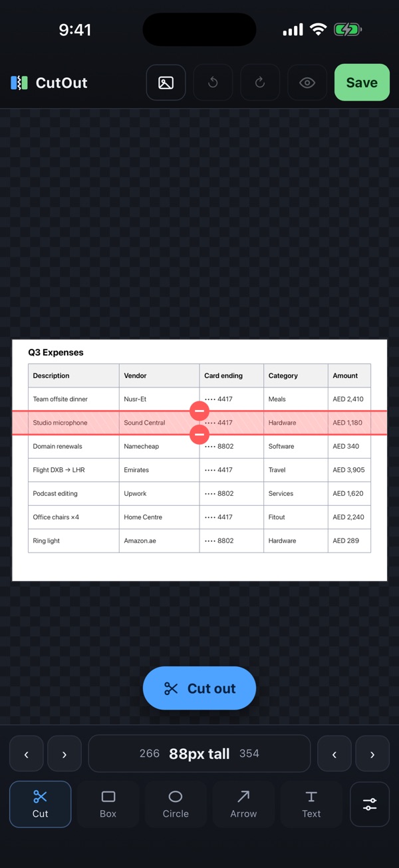Move bottom edge up with second left chevron

point(334,754)
